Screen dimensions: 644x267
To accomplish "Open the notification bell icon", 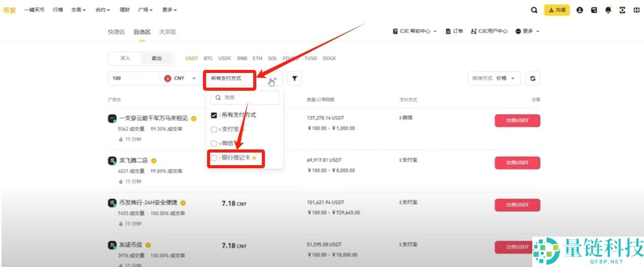I will click(608, 10).
